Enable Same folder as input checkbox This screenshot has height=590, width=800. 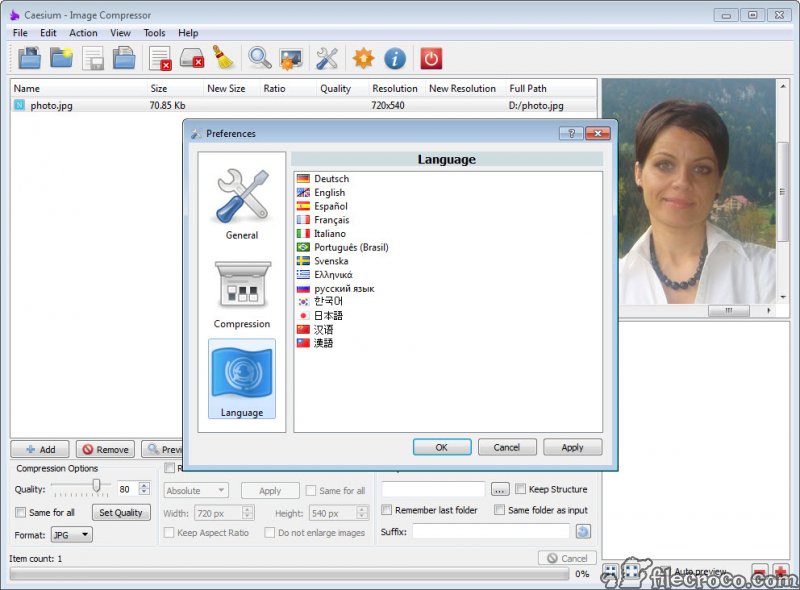[x=499, y=510]
